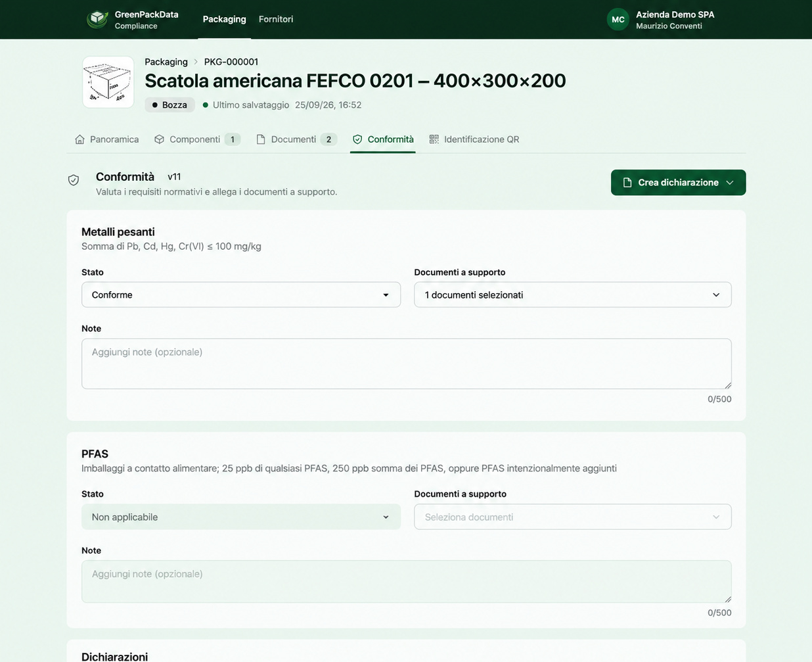Click the PFAS section heading
Image resolution: width=812 pixels, height=662 pixels.
tap(95, 454)
